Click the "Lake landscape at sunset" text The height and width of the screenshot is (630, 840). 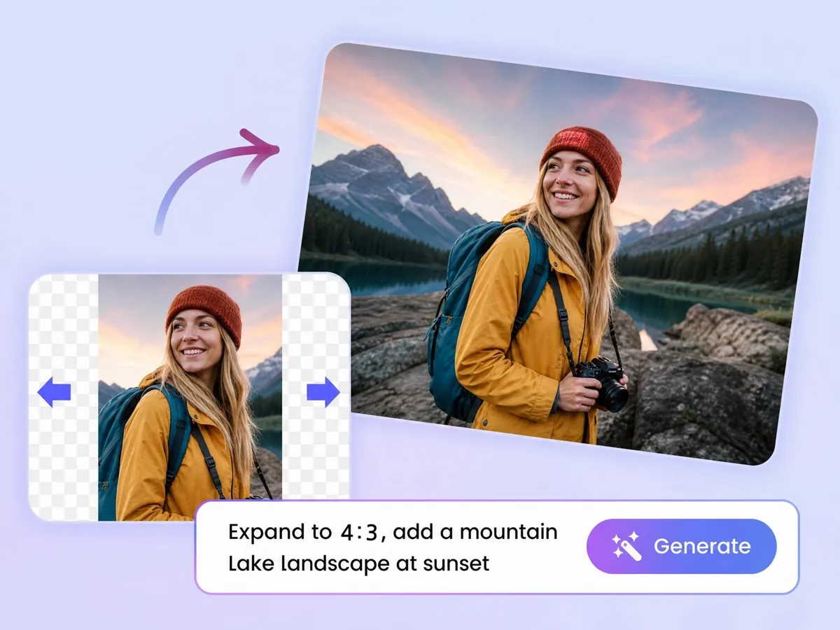(358, 563)
